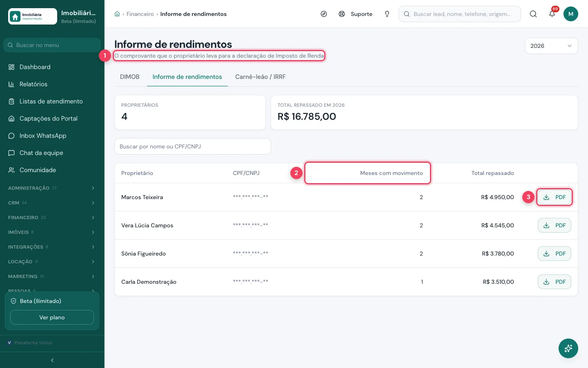Focus the Buscar no menu field

[x=52, y=45]
